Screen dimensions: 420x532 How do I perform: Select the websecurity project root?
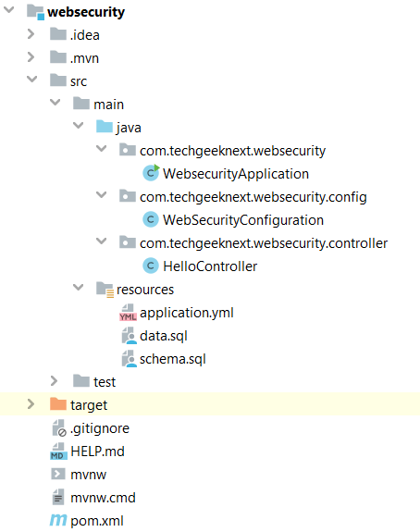(x=86, y=12)
